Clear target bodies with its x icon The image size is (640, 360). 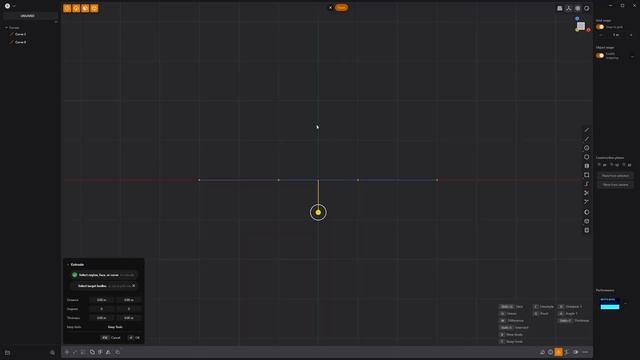(133, 286)
